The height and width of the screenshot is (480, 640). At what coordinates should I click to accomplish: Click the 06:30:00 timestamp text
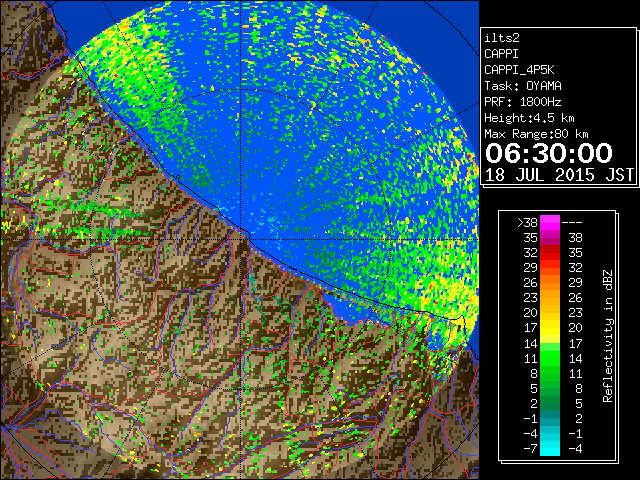(x=549, y=153)
